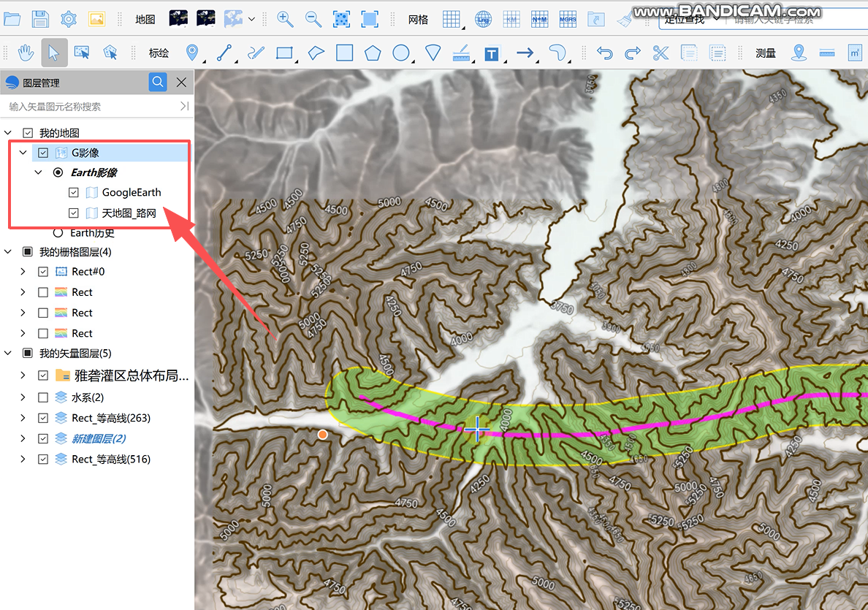Image resolution: width=868 pixels, height=610 pixels.
Task: Uncheck the Rect_等高线(516) checkbox
Action: point(43,459)
